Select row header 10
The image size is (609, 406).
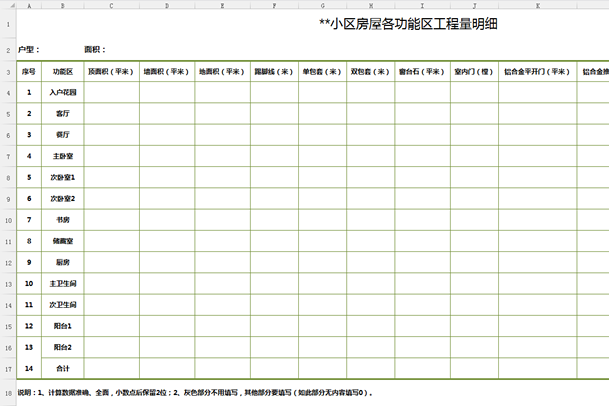[x=8, y=220]
